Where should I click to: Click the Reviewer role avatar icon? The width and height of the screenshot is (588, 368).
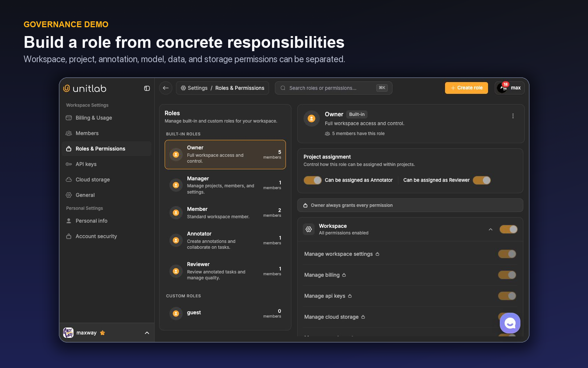(x=176, y=271)
